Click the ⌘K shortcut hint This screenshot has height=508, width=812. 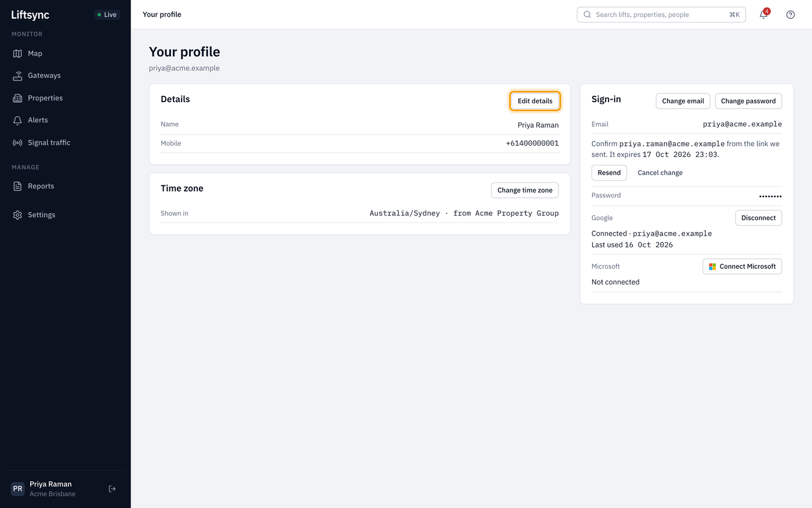click(x=734, y=15)
